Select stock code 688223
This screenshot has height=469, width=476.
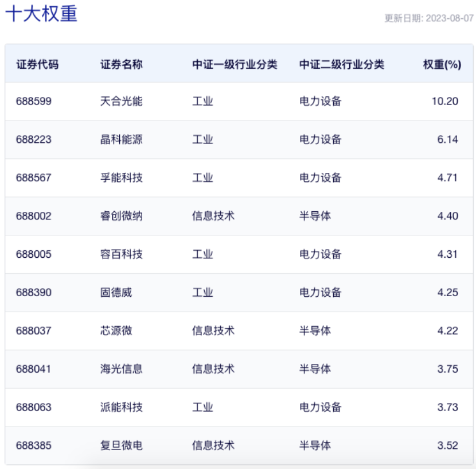coord(34,139)
